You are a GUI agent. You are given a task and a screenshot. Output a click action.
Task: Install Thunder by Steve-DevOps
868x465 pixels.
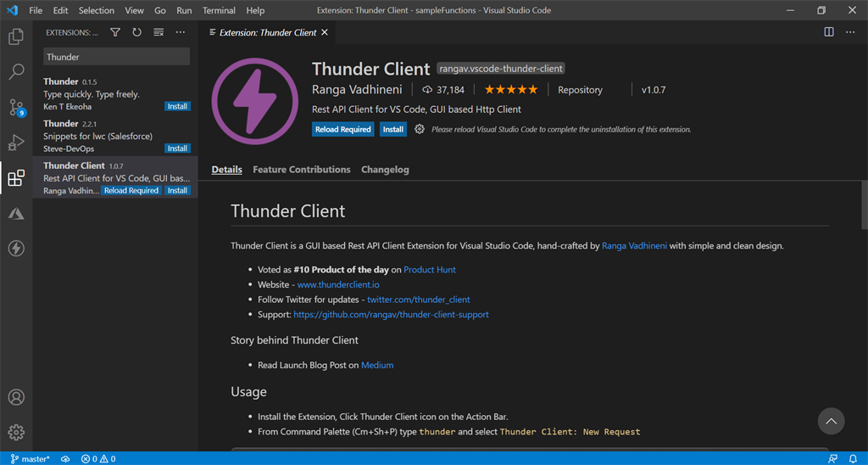pyautogui.click(x=177, y=148)
